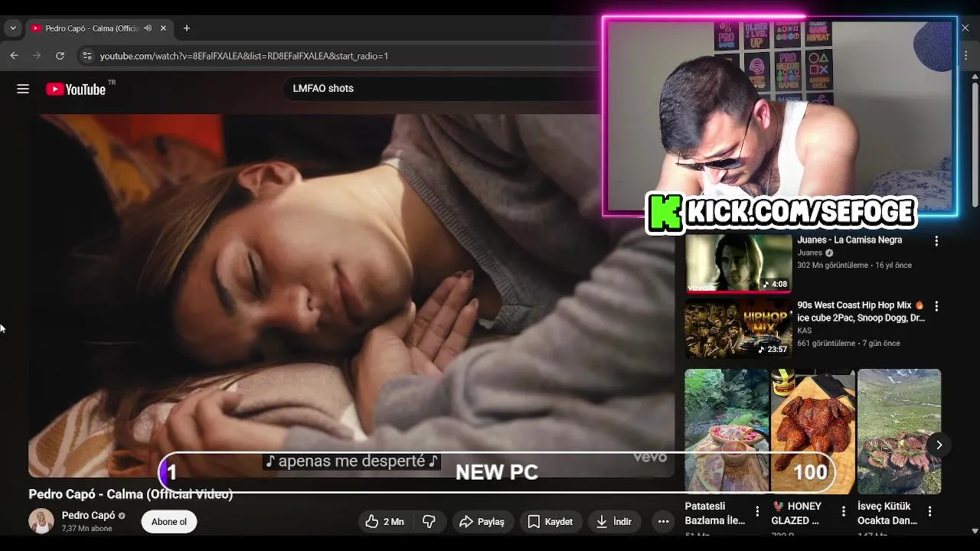
Task: Click the KAS channel name
Action: [x=804, y=331]
